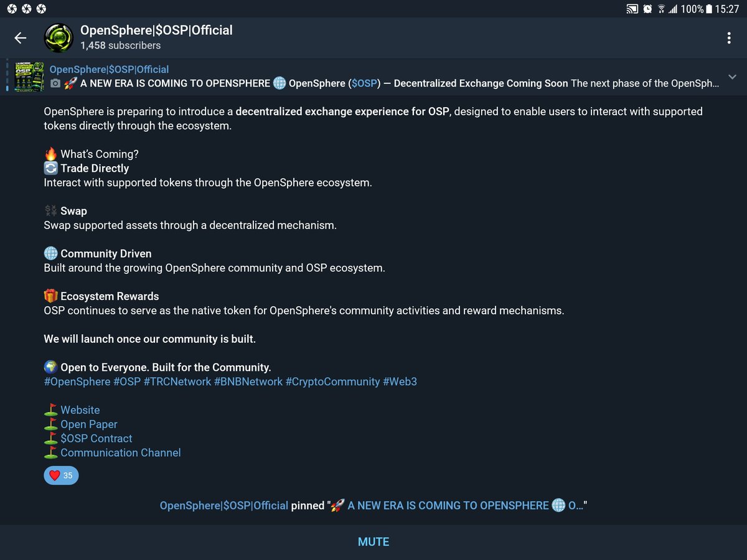Open the OpenSphere|$OSP|Official channel title
Image resolution: width=747 pixels, height=560 pixels.
pos(156,30)
